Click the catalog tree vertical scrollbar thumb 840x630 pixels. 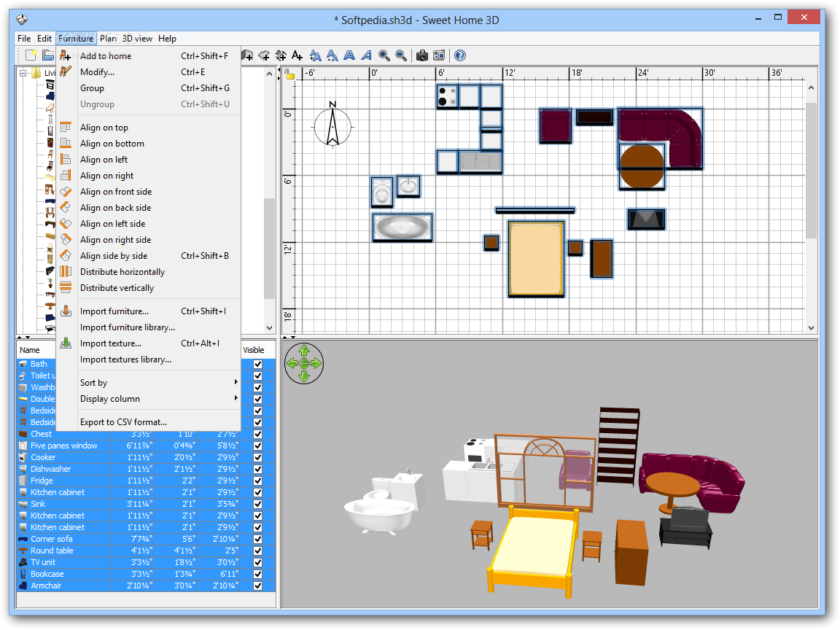pyautogui.click(x=269, y=248)
